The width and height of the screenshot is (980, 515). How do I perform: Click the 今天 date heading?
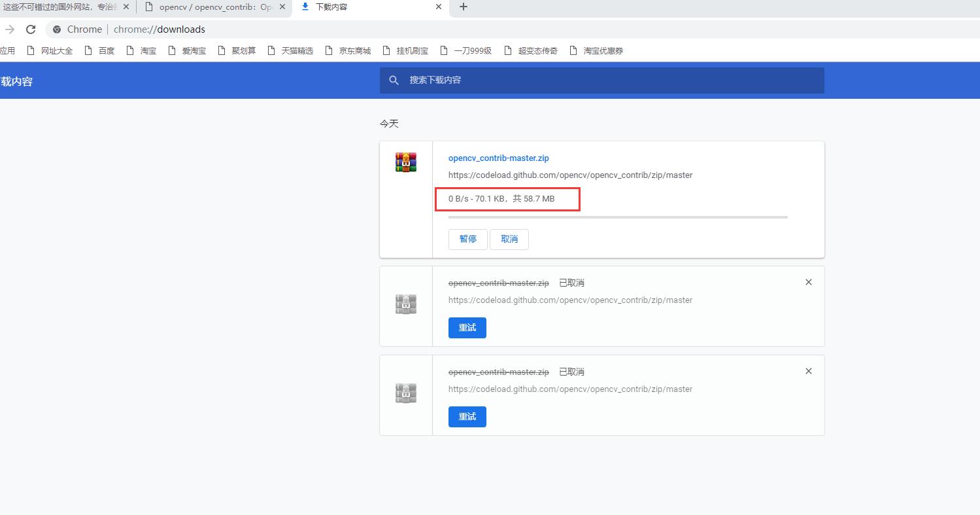(389, 123)
